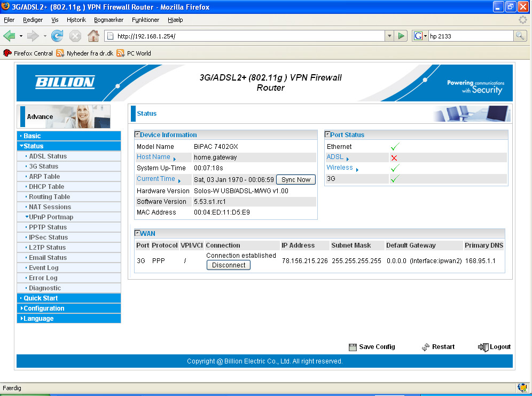Screen dimensions: 532x396
Task: Open the address bar history dropdown
Action: coord(389,36)
